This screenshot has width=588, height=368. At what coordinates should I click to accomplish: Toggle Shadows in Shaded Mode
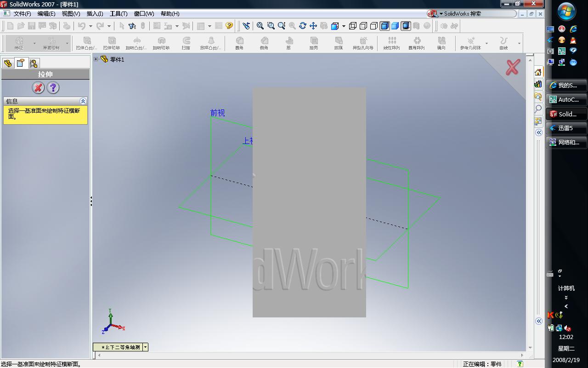[406, 26]
